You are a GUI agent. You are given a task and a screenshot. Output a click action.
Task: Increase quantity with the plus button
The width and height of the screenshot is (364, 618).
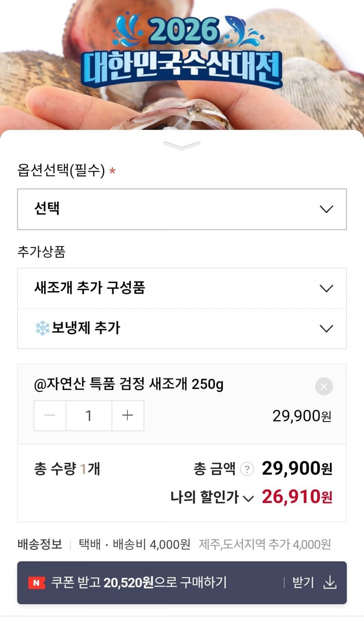[x=127, y=416]
